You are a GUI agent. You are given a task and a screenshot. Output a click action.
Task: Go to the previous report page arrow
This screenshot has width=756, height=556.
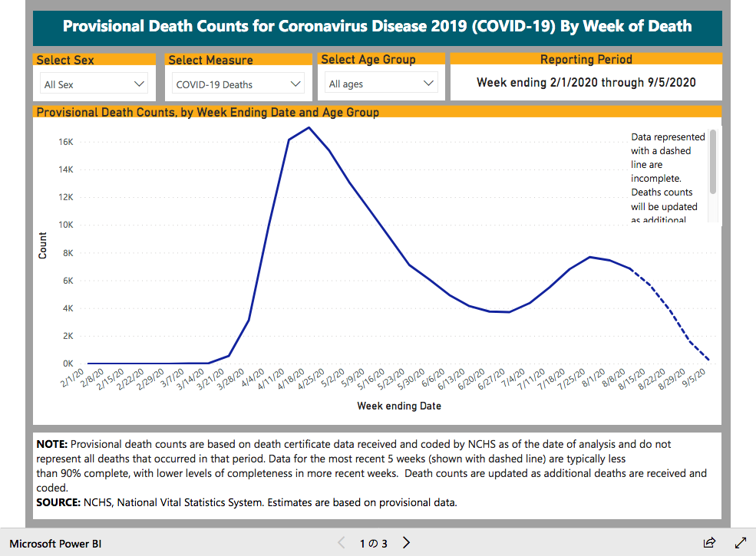coord(342,543)
